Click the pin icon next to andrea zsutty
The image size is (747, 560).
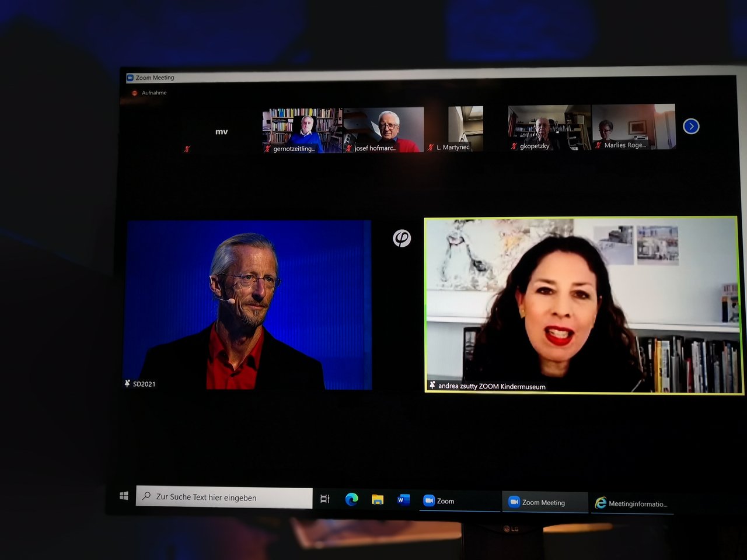(432, 385)
